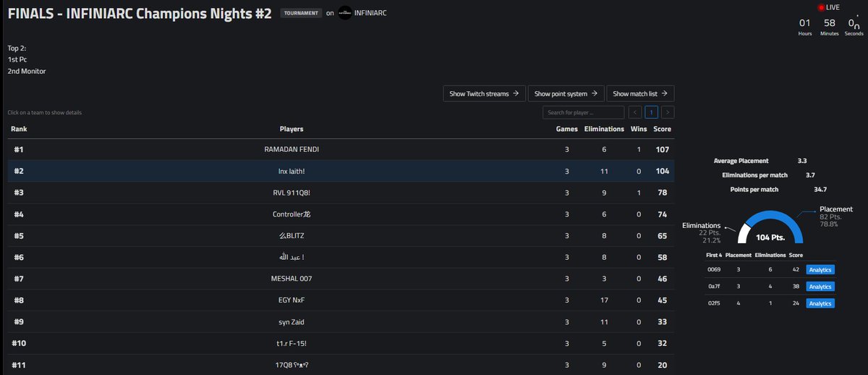Viewport: 868px width, 375px height.
Task: Open Analytics for match 0069
Action: [820, 269]
